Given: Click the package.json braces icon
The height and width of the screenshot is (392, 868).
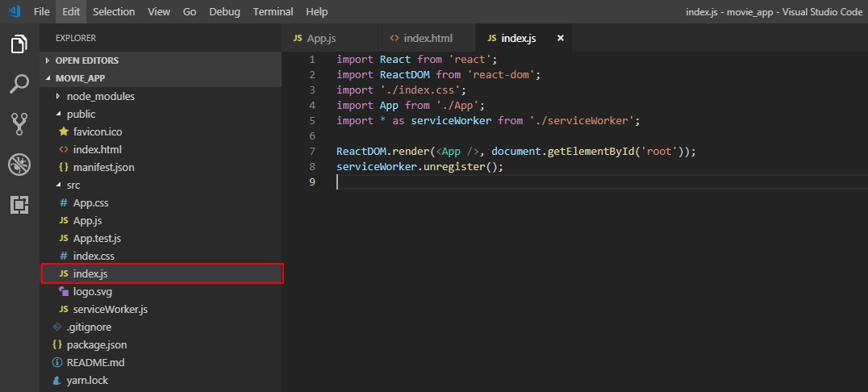Looking at the screenshot, I should coord(57,344).
